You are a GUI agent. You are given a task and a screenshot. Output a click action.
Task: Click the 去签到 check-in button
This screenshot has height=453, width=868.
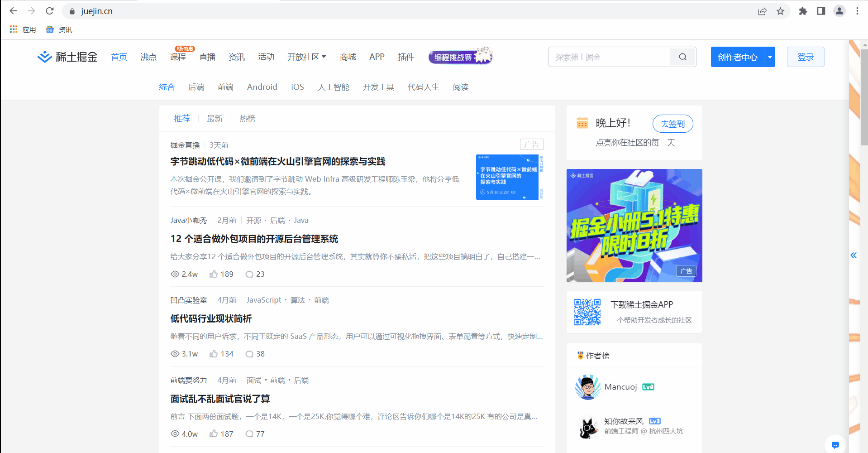[x=673, y=124]
